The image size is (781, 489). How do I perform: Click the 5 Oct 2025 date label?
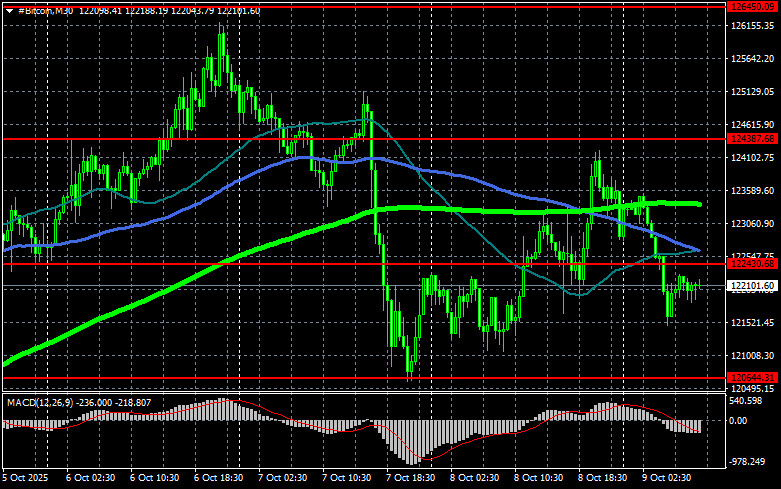pos(26,478)
